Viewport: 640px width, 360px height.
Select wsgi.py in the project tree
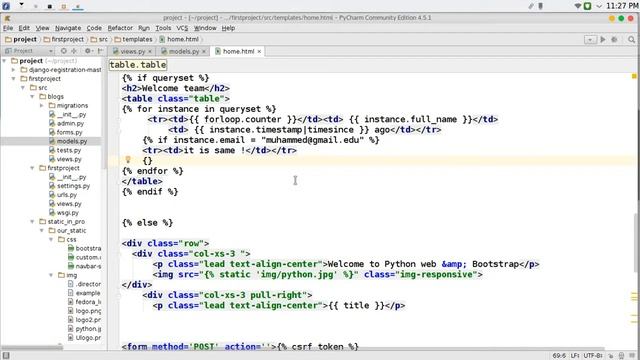tap(64, 213)
